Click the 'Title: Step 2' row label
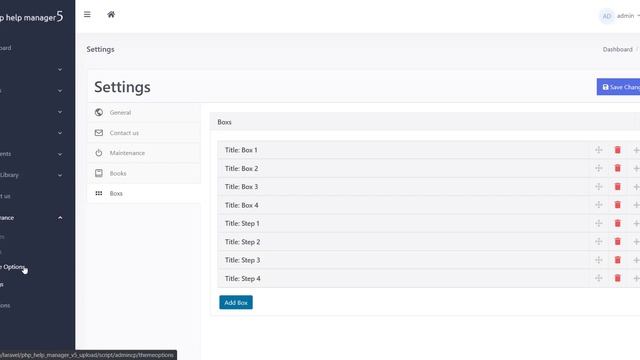The image size is (640, 360). coord(242,242)
